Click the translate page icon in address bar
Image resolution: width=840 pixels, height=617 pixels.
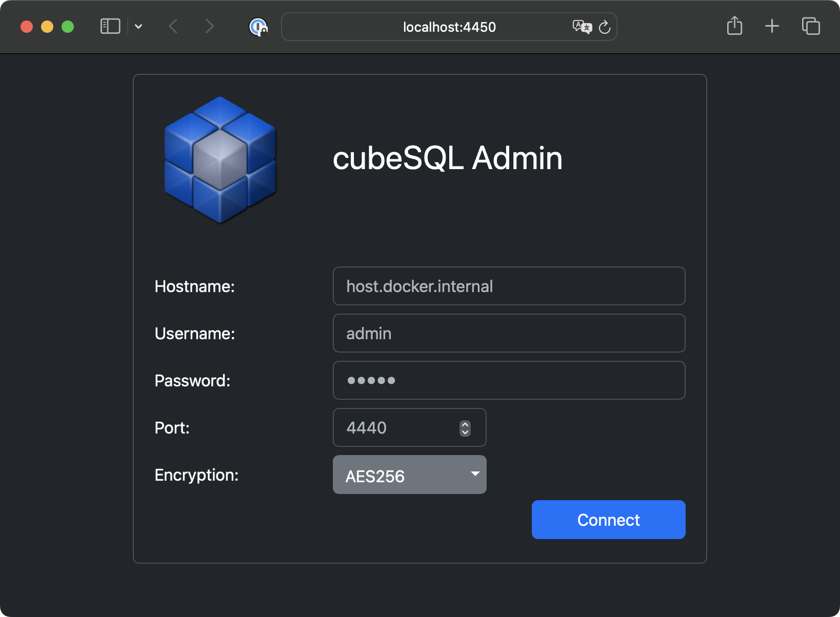click(x=582, y=27)
